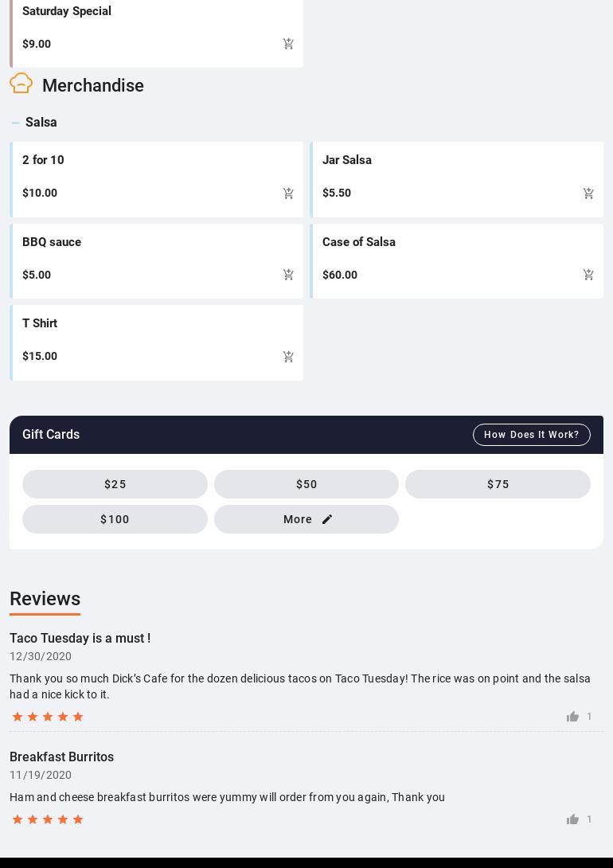Screen dimensions: 613x868
Task: Add Case of Salsa to cart
Action: click(588, 275)
